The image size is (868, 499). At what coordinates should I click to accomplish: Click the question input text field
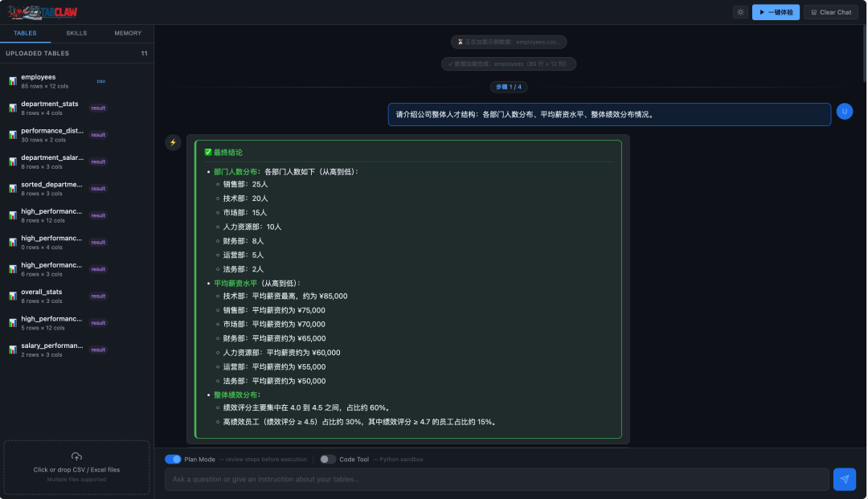pyautogui.click(x=496, y=479)
